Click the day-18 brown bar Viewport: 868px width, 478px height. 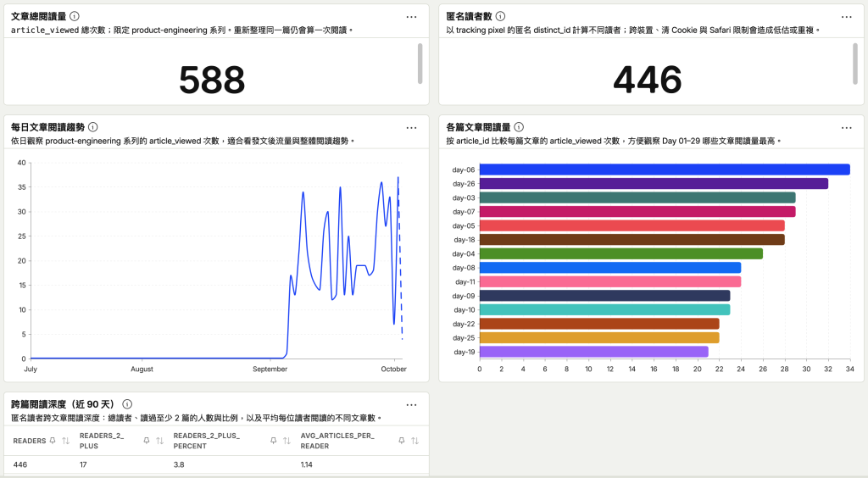(632, 240)
